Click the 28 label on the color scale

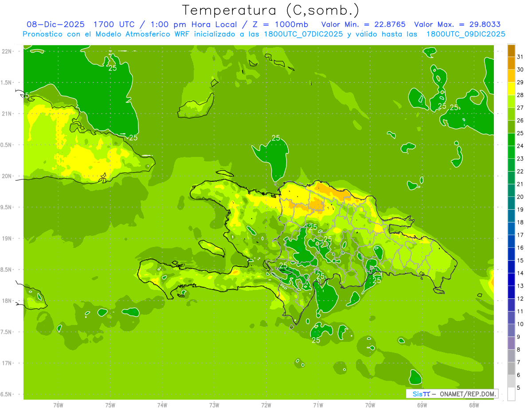pyautogui.click(x=520, y=95)
